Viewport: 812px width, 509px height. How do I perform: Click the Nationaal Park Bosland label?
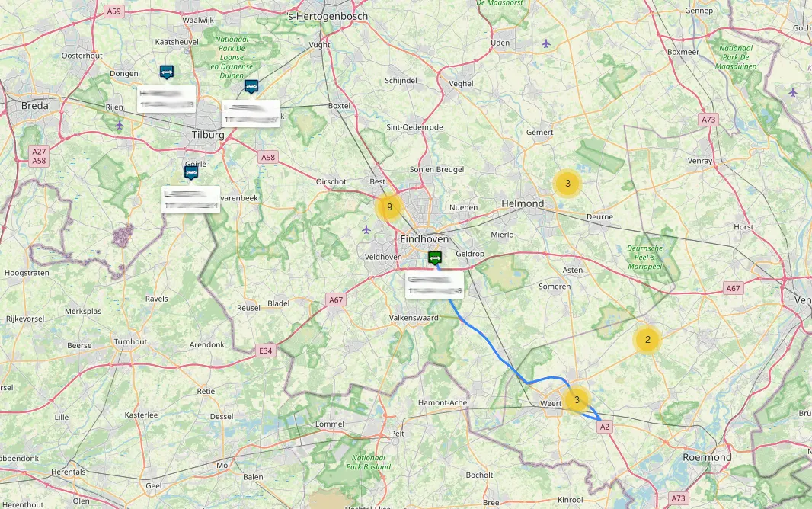pyautogui.click(x=368, y=462)
